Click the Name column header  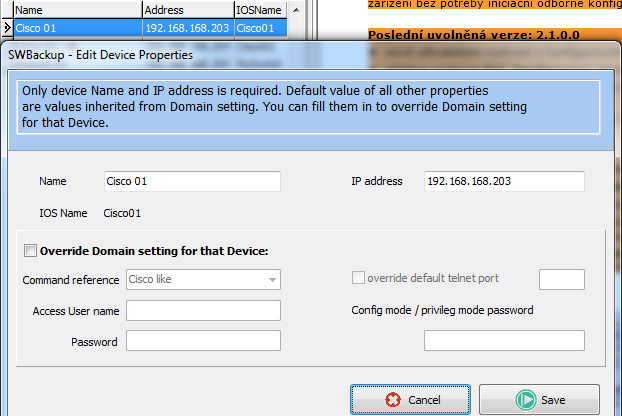(78, 10)
